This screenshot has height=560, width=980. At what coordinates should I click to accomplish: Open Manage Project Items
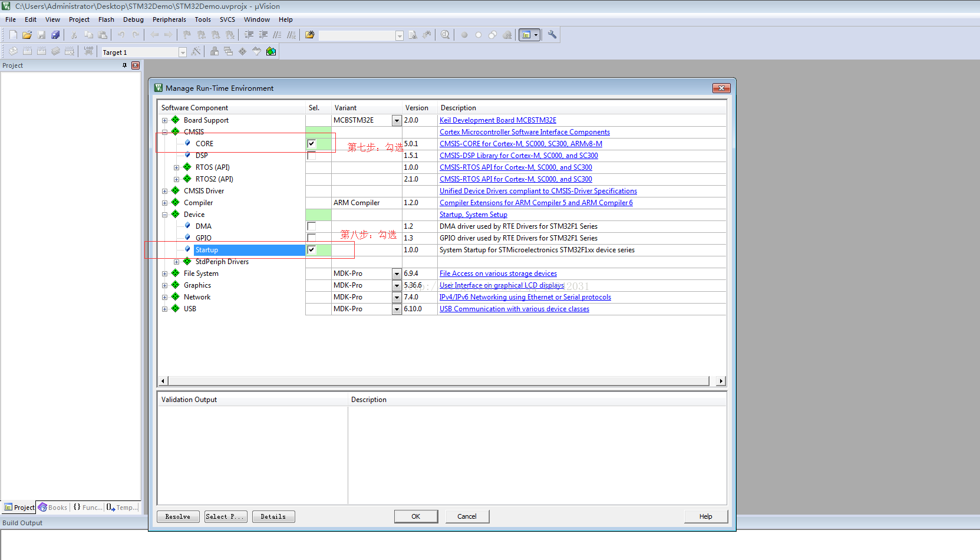pyautogui.click(x=215, y=51)
